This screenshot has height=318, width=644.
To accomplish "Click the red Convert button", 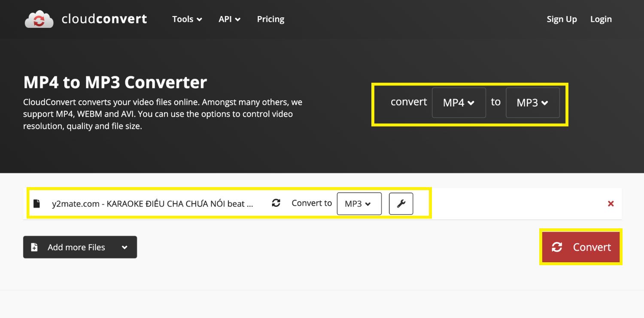I will (x=581, y=247).
